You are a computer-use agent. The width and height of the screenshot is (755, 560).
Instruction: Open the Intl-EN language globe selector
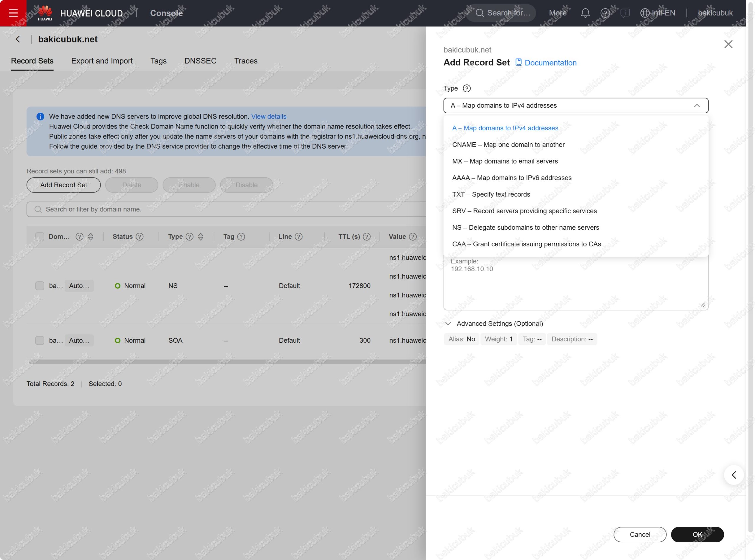pos(657,13)
